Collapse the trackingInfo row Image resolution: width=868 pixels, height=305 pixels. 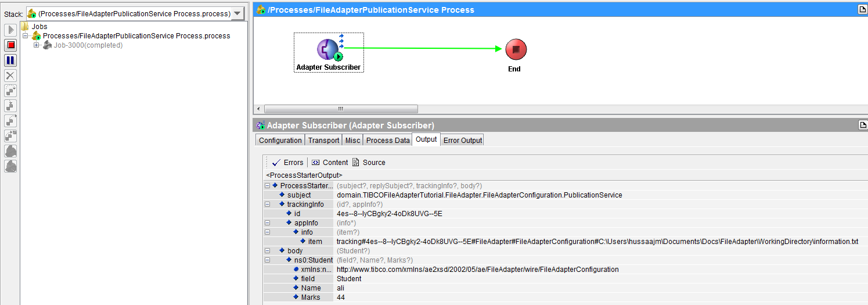pos(268,204)
